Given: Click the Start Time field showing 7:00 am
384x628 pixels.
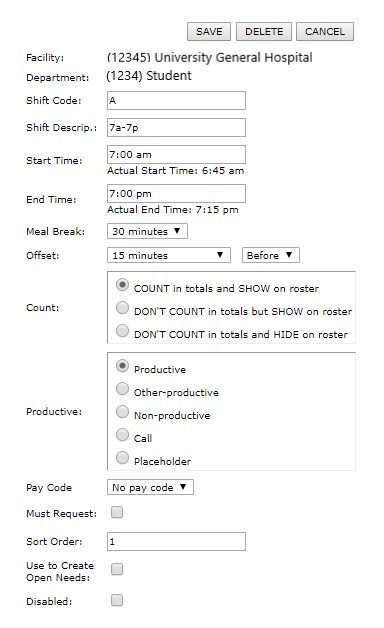Looking at the screenshot, I should (x=176, y=154).
